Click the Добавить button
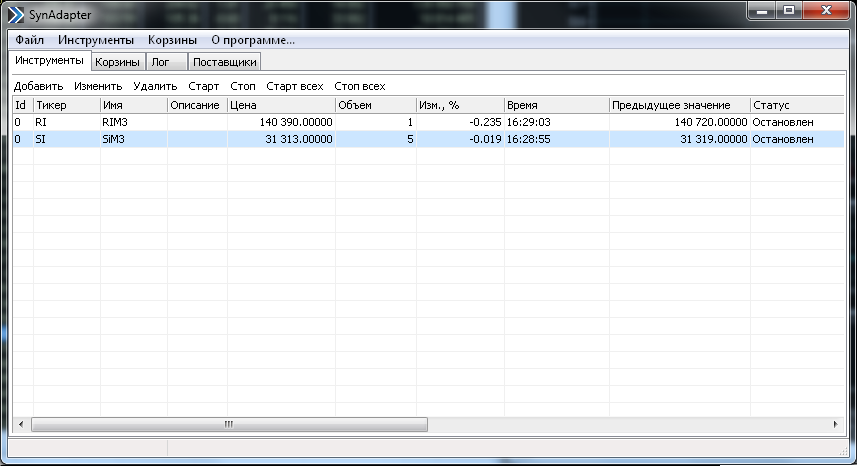The image size is (857, 466). tap(38, 86)
